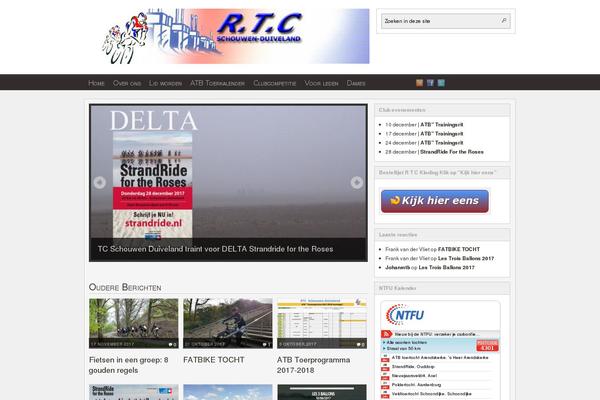600x400 pixels.
Task: Click slider caption 'TC Schouwen Duiveland traint voor DELTA Strandride'
Action: (215, 249)
